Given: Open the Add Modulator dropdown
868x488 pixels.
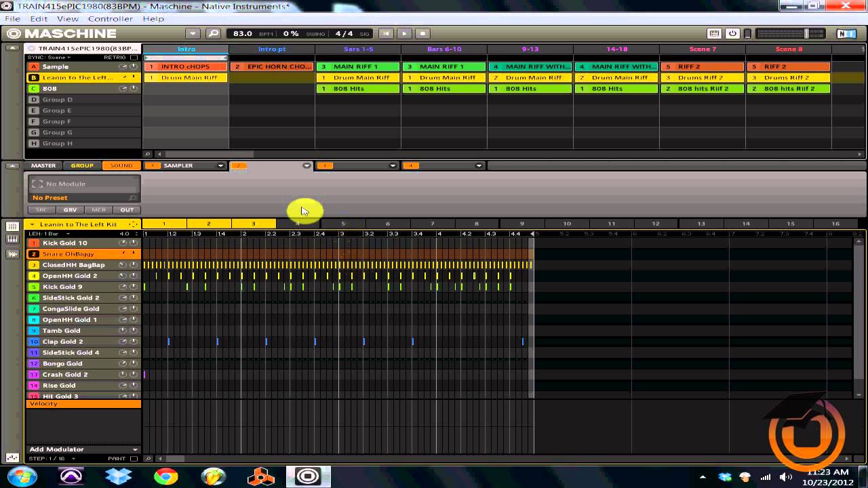Looking at the screenshot, I should (83, 449).
